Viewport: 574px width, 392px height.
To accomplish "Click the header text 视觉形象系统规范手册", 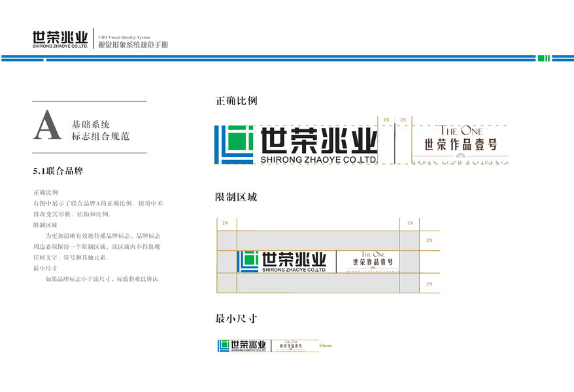I will click(133, 44).
